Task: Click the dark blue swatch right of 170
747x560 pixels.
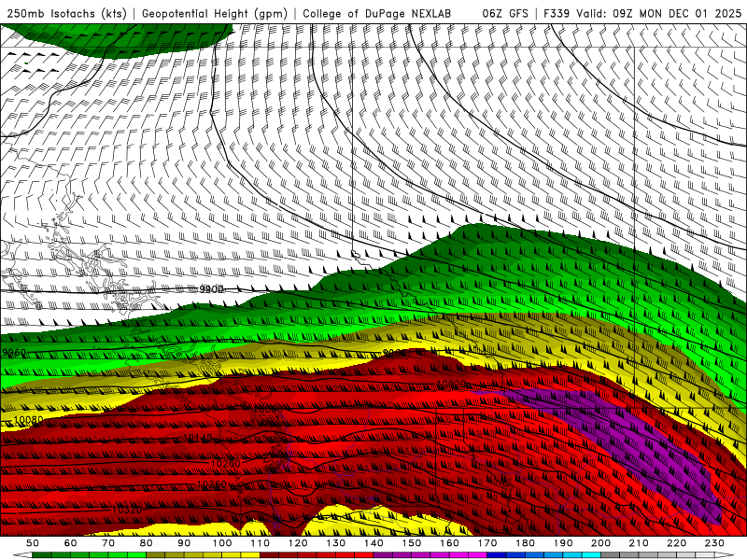Action: 497,555
